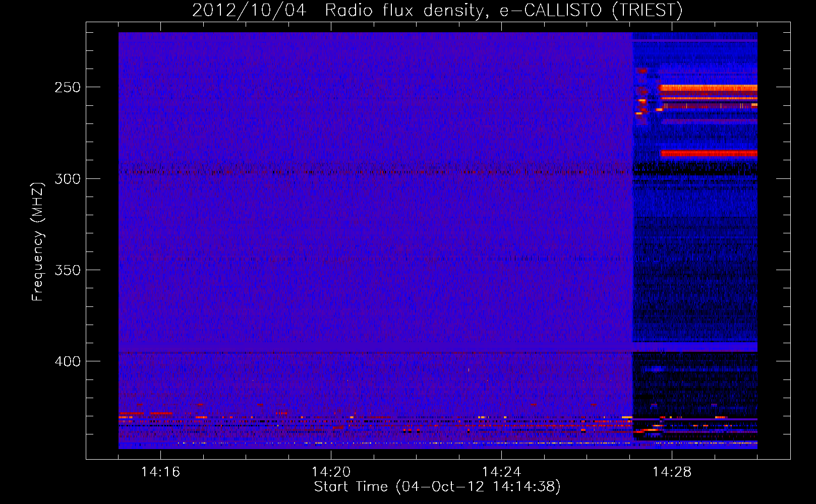Screen dimensions: 816x504
Task: Select the 350 frequency tick label
Action: [68, 270]
